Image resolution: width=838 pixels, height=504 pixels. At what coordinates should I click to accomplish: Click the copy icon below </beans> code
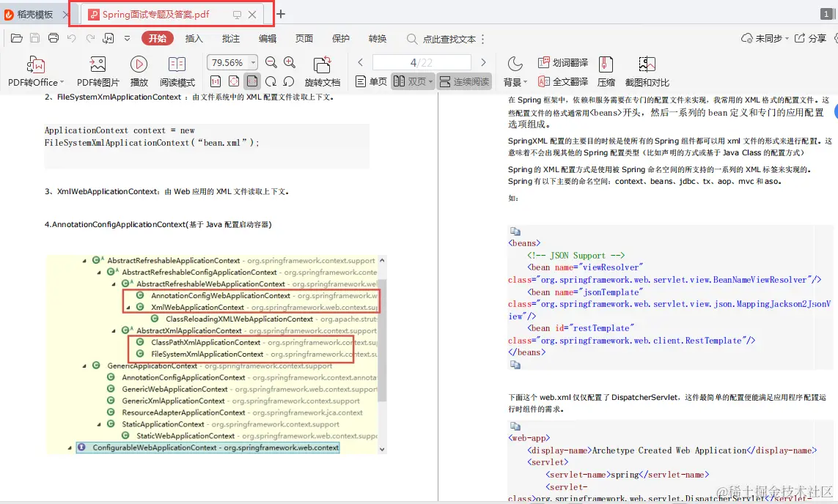(515, 364)
